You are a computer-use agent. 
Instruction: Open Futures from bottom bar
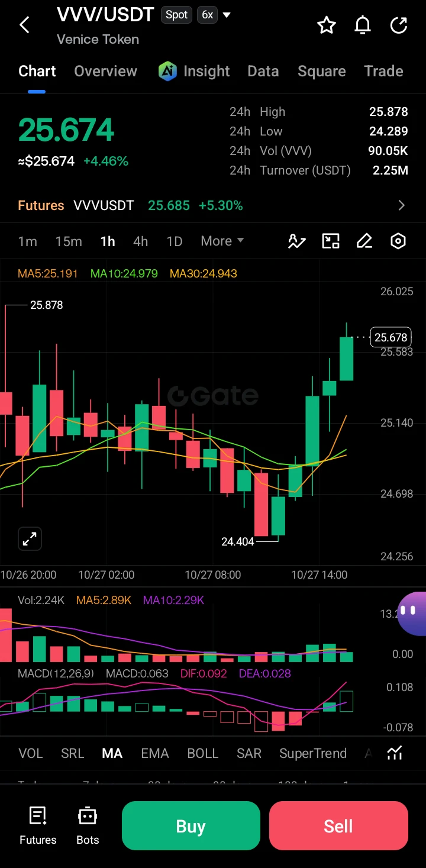[38, 826]
